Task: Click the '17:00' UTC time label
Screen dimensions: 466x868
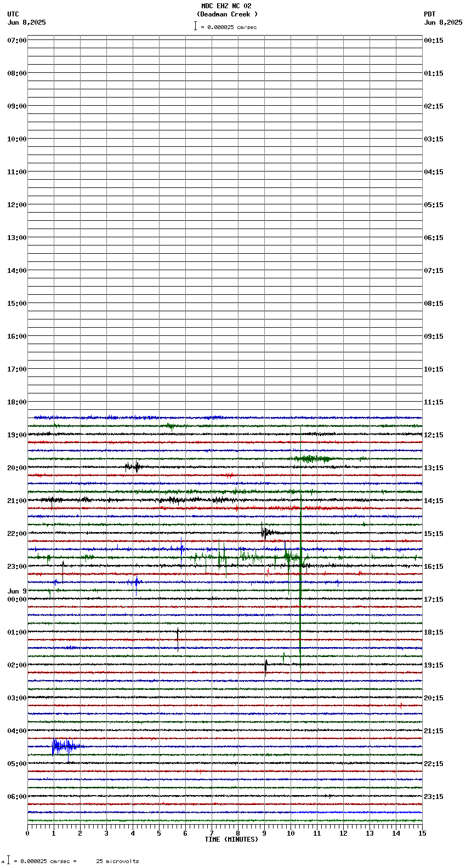Action: [x=17, y=369]
